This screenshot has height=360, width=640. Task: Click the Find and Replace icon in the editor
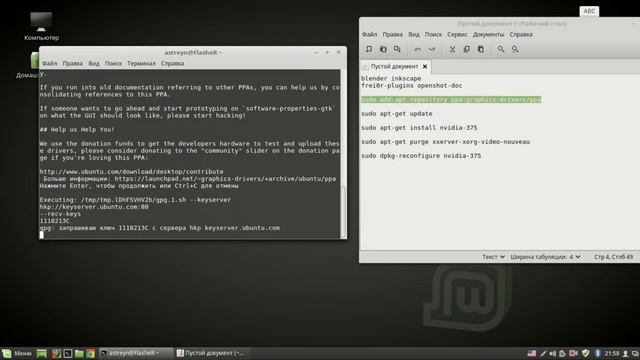(x=515, y=49)
